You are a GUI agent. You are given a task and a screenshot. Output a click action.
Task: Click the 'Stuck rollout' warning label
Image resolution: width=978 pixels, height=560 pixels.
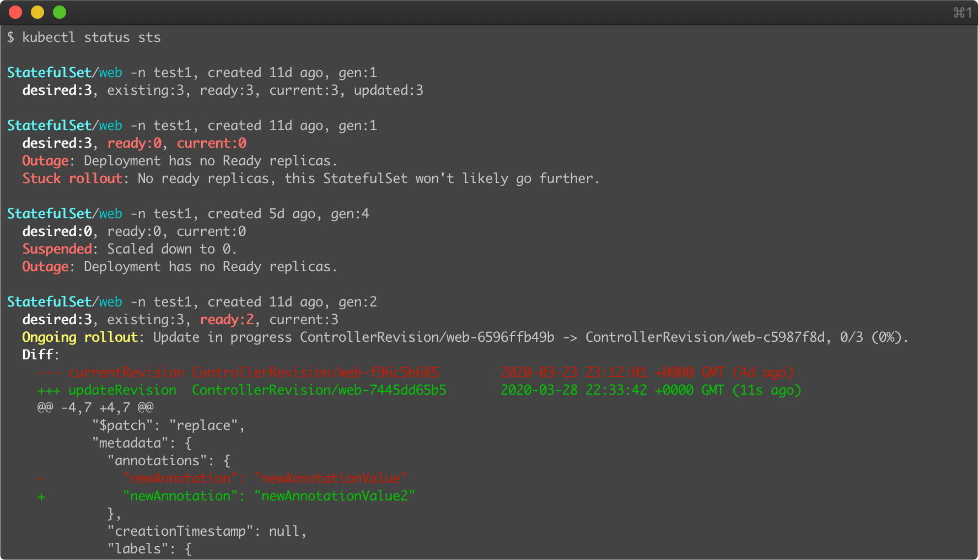point(72,179)
